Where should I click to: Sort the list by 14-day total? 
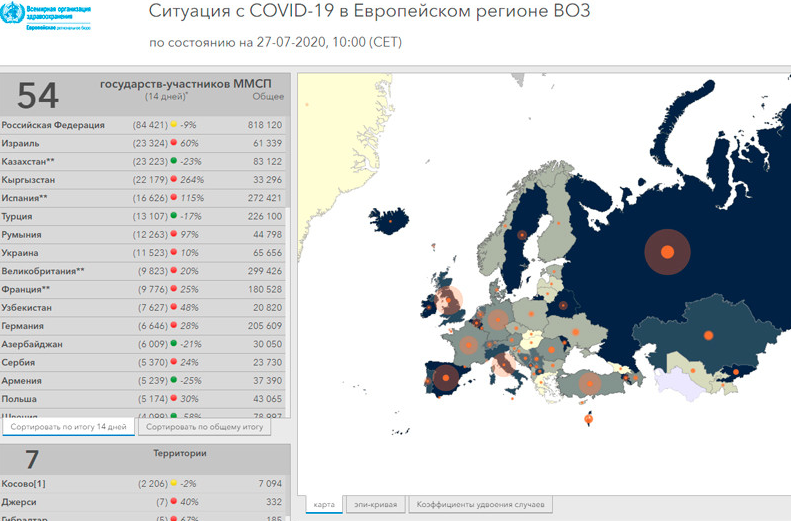pos(68,426)
